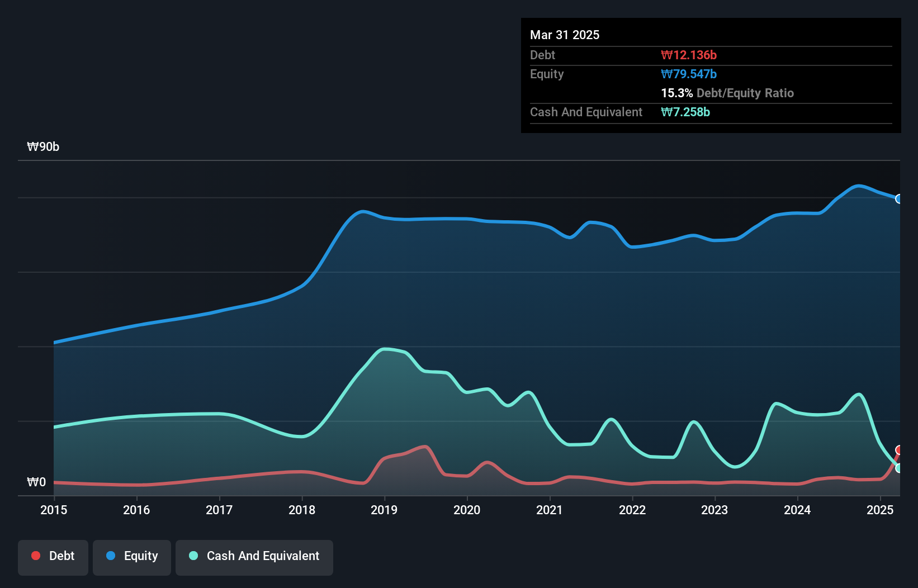Viewport: 918px width, 588px height.
Task: Click the 2023 x-axis label
Action: click(x=714, y=510)
